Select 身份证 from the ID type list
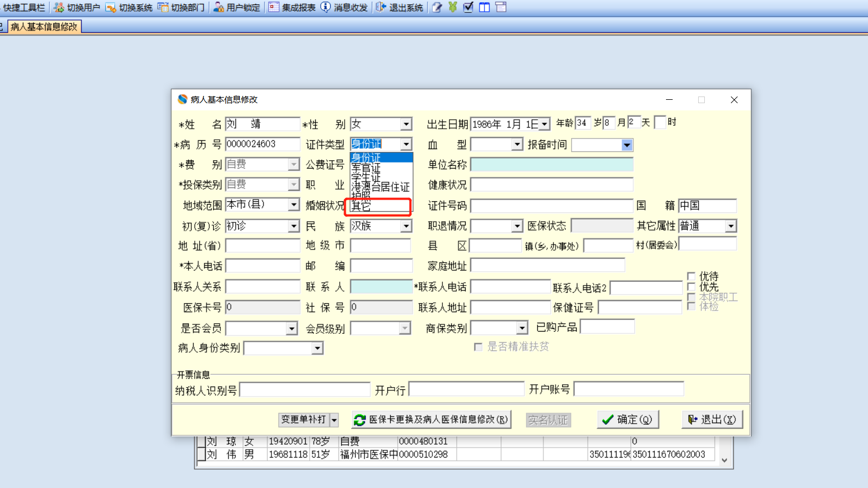The width and height of the screenshot is (868, 488). (x=381, y=158)
